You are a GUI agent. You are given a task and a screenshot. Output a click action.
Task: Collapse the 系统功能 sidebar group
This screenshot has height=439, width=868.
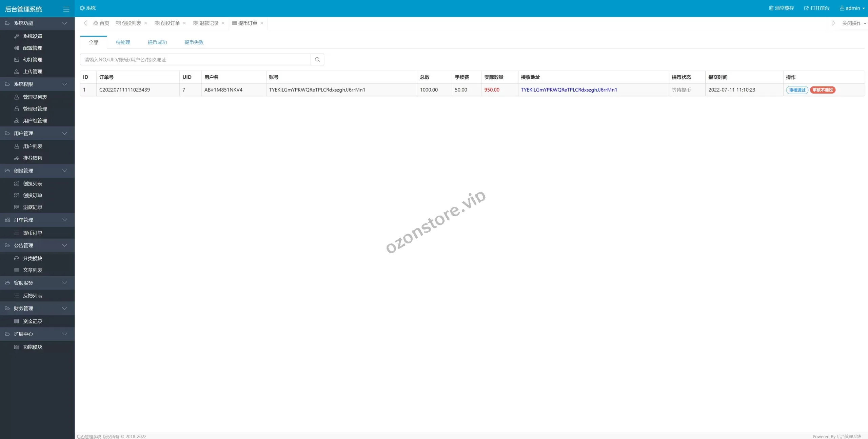37,23
